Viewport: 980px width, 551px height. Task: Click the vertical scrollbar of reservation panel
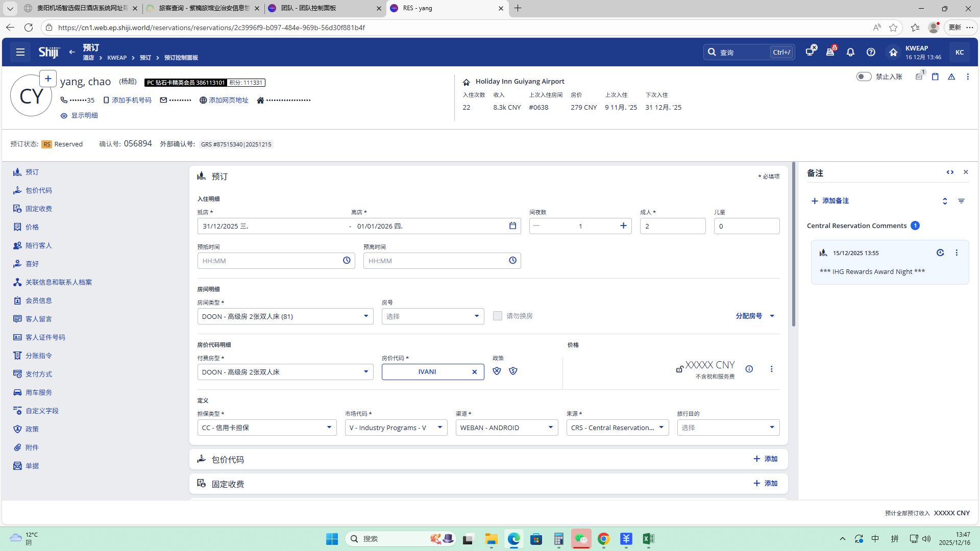point(793,245)
